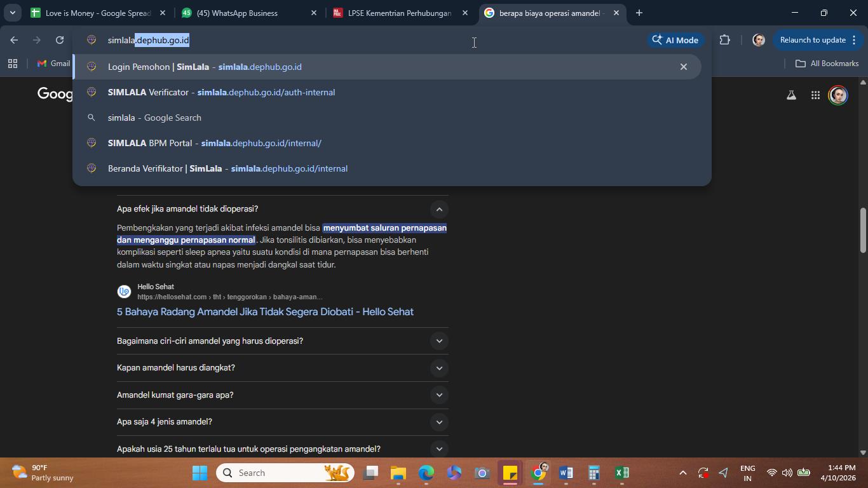Viewport: 868px width, 488px height.
Task: Open the weather widget showing 90°F
Action: [x=43, y=473]
